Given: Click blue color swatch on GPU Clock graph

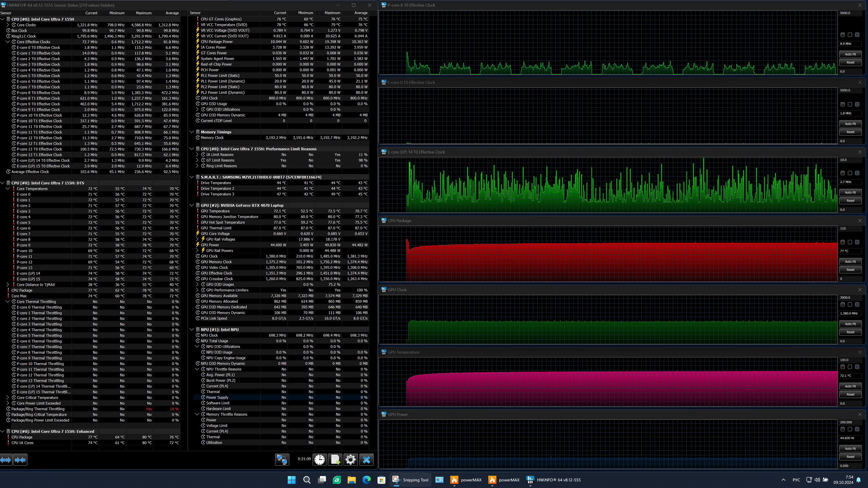Looking at the screenshot, I should coord(857,304).
